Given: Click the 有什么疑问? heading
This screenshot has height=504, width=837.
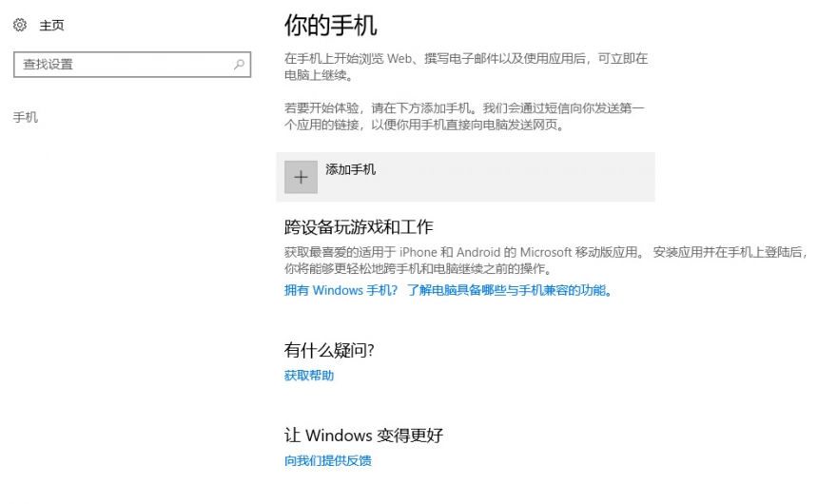Looking at the screenshot, I should point(329,350).
